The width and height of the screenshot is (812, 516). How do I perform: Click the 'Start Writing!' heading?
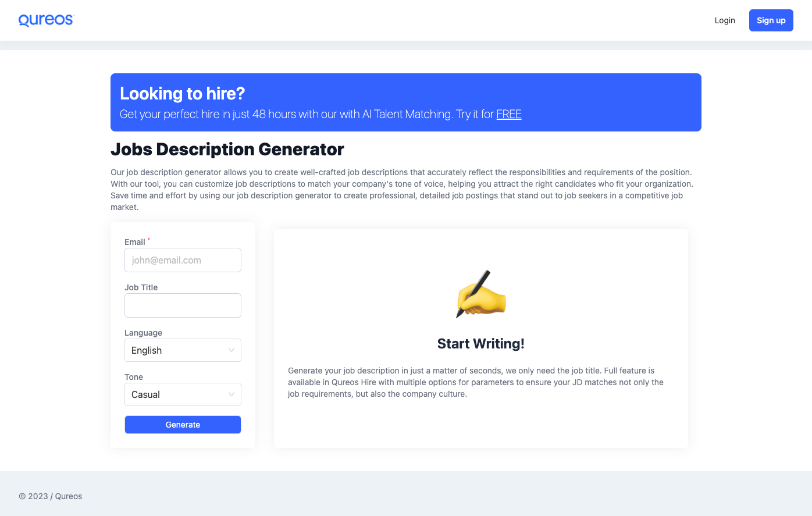[x=480, y=344]
